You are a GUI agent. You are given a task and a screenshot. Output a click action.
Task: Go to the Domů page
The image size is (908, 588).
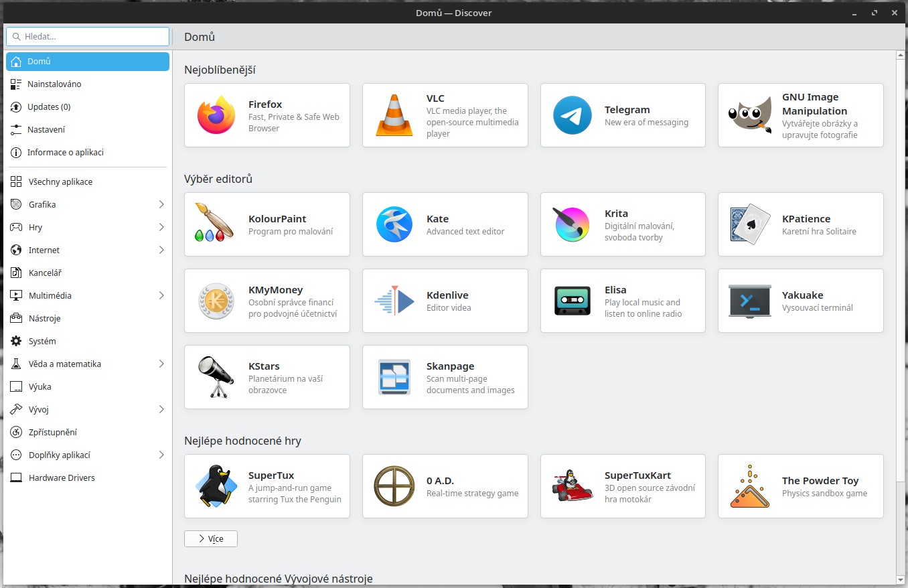88,62
